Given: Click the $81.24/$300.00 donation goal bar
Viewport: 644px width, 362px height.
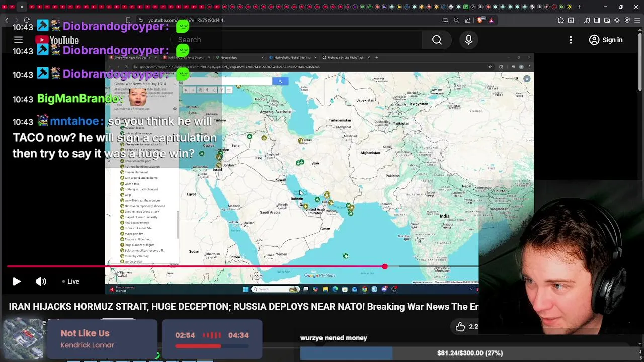Looking at the screenshot, I should [x=469, y=353].
